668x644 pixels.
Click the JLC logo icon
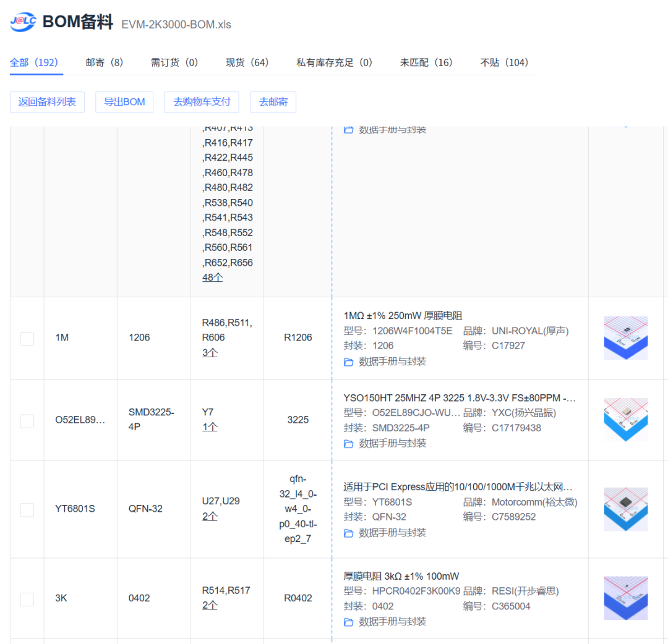23,22
